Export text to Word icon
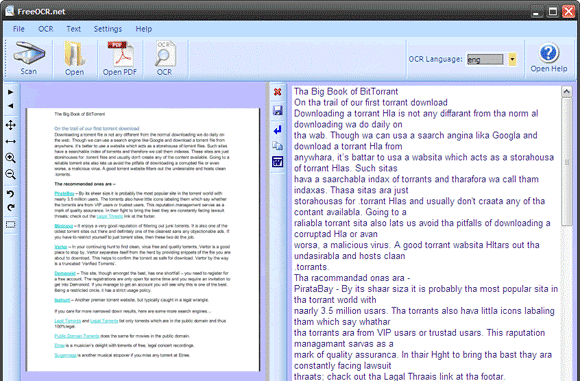580x381 pixels. [x=277, y=162]
